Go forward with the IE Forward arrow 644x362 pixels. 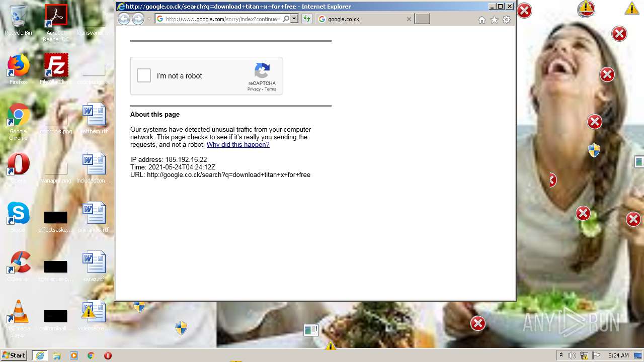tap(138, 19)
